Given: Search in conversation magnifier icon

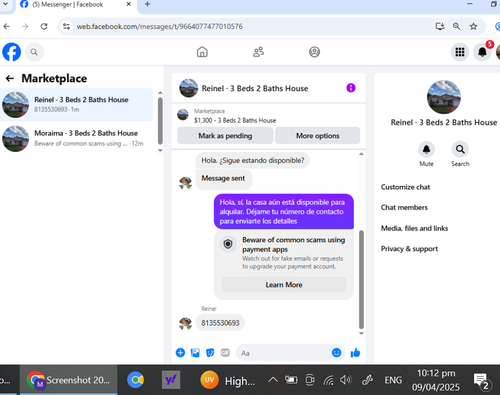Looking at the screenshot, I should coord(460,149).
